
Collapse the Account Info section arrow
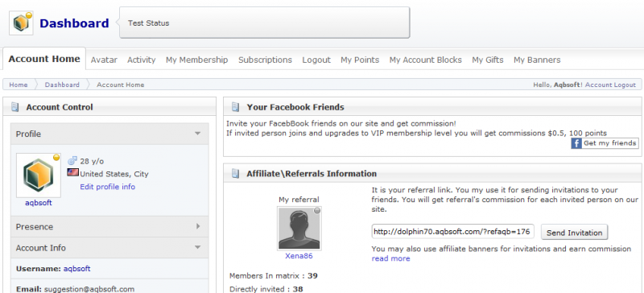[197, 247]
